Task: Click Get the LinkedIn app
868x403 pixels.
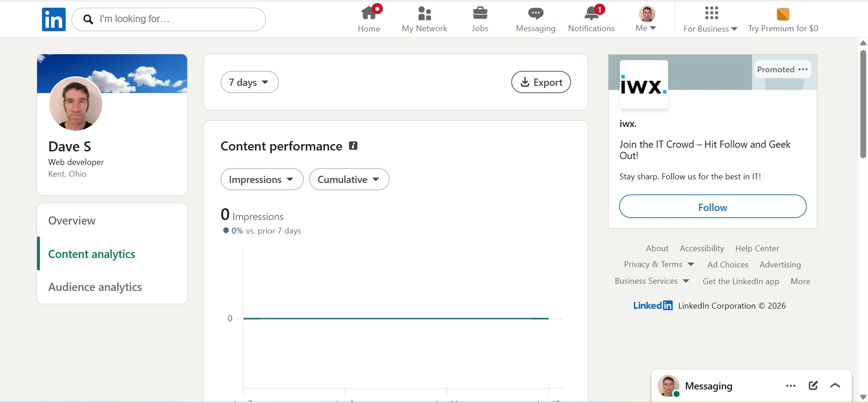Action: click(x=741, y=281)
